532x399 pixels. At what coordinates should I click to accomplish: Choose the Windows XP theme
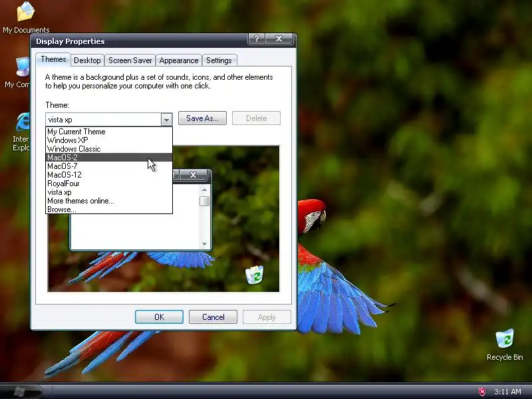pos(109,140)
